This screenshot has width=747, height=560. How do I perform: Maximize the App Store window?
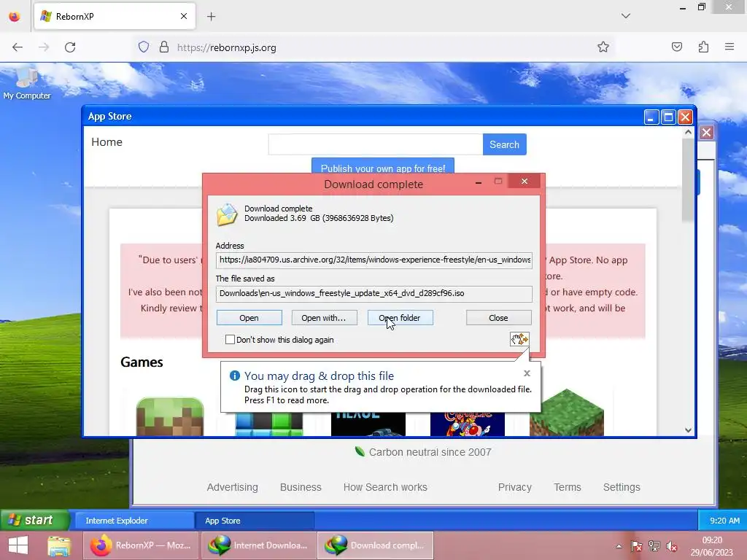(668, 117)
